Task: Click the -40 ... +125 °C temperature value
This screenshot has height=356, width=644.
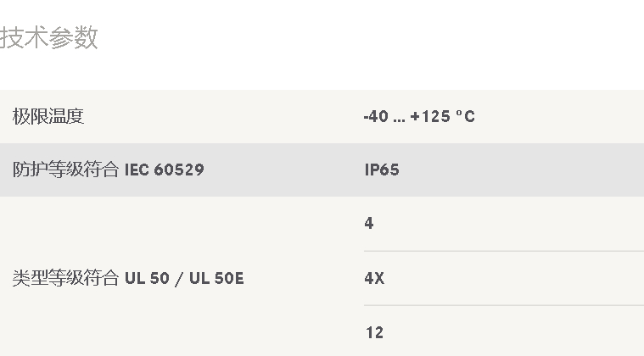Action: 419,117
